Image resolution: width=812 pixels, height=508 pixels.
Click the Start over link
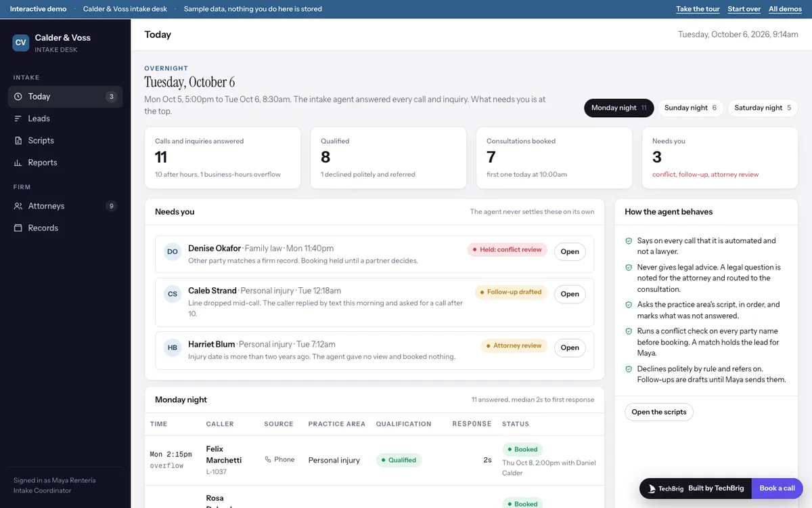tap(744, 9)
